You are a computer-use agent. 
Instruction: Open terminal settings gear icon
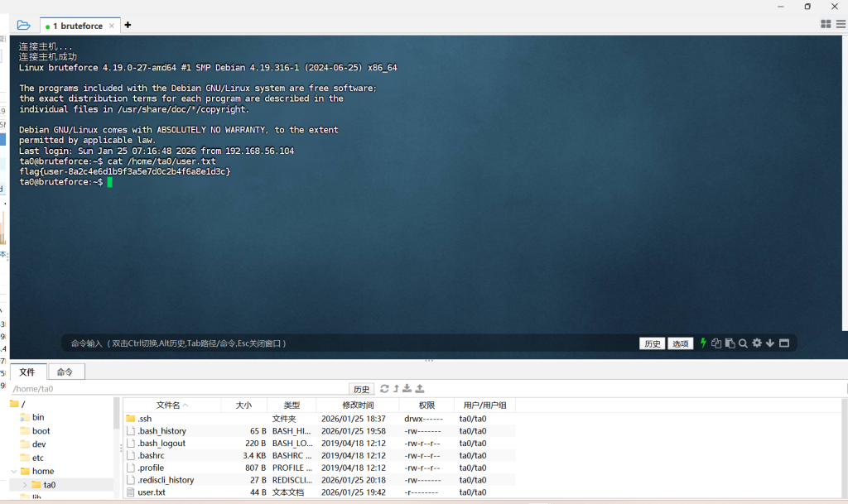[756, 343]
